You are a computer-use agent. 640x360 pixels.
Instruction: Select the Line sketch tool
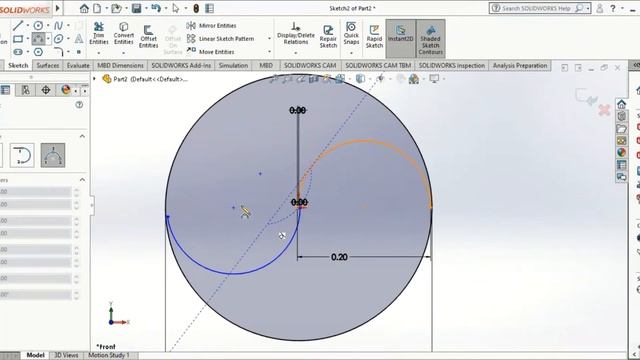18,26
